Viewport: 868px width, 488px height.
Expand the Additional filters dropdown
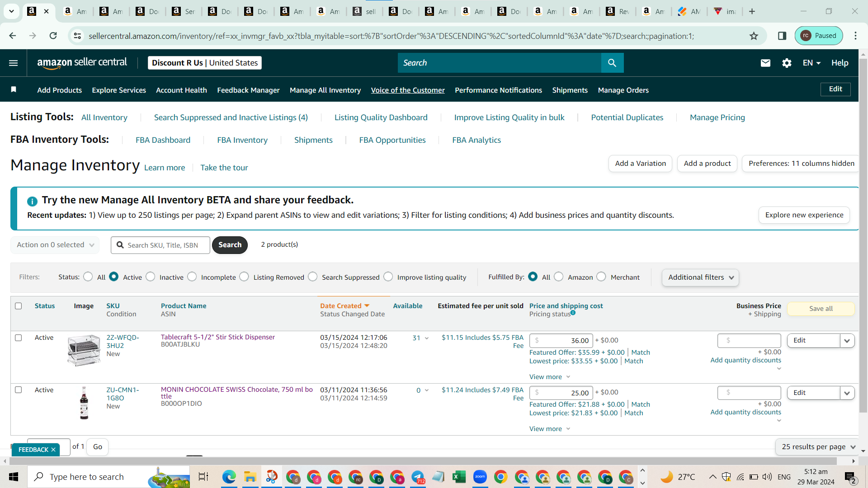(700, 277)
